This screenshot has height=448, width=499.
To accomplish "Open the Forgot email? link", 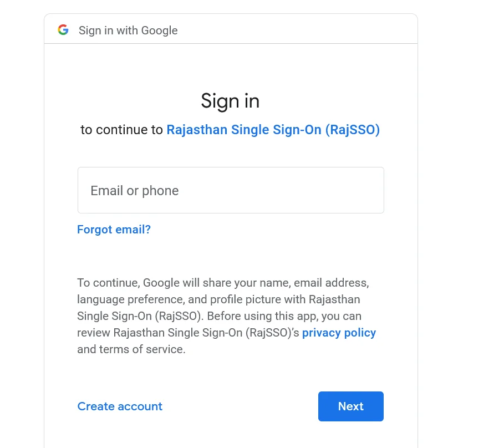I will [x=114, y=230].
